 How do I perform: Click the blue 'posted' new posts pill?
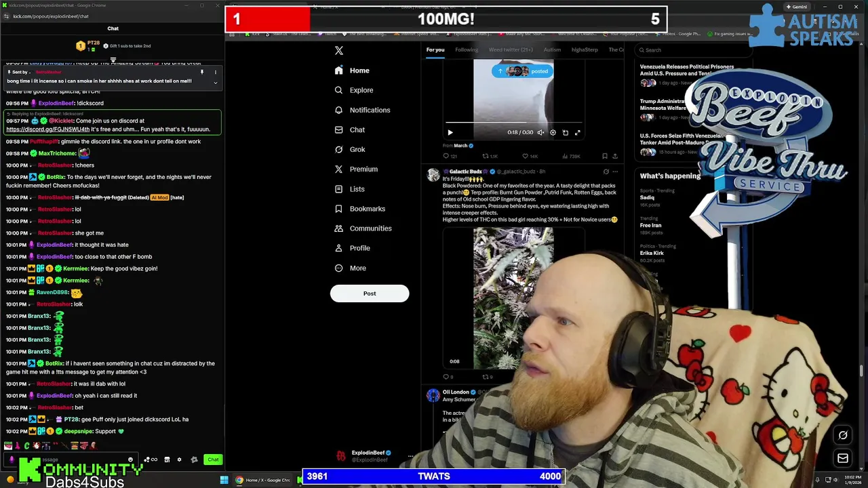tap(523, 71)
